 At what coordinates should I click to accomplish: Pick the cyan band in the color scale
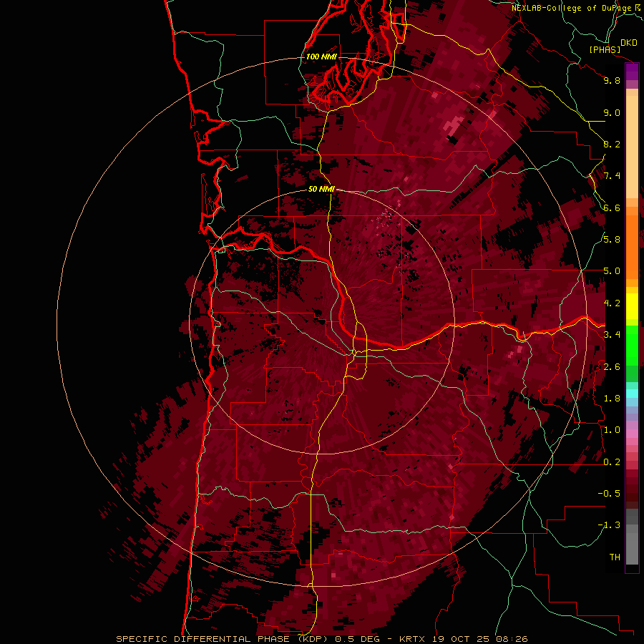click(x=632, y=394)
